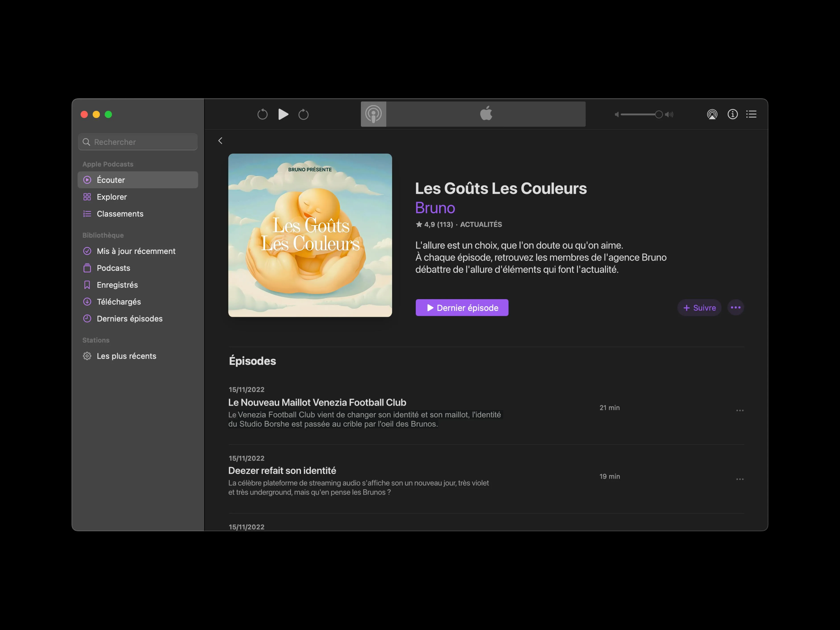
Task: Open the Bruno author link
Action: (x=435, y=208)
